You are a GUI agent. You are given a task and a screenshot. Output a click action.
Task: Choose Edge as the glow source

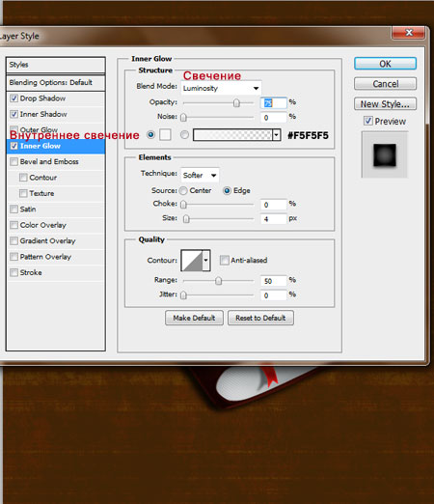pos(227,191)
